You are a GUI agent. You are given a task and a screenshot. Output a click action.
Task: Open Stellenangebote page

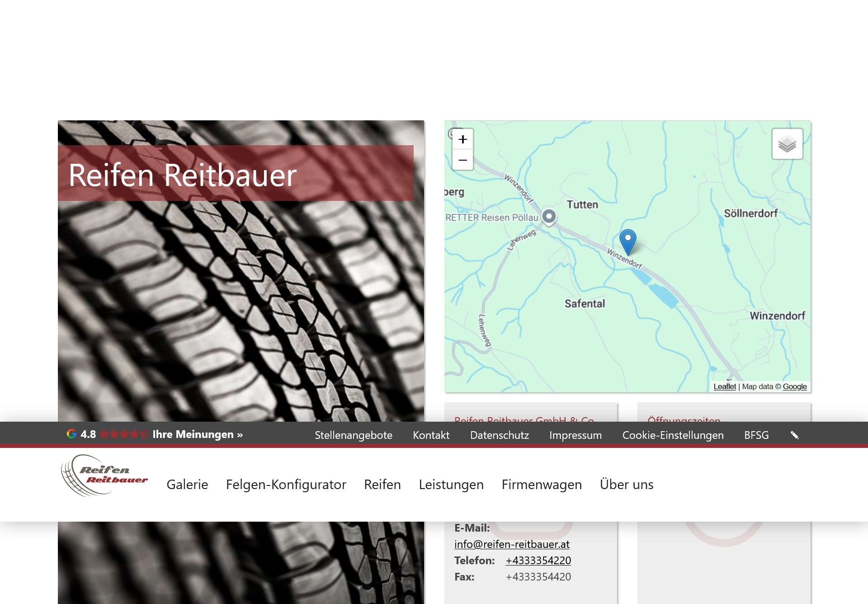pos(354,435)
